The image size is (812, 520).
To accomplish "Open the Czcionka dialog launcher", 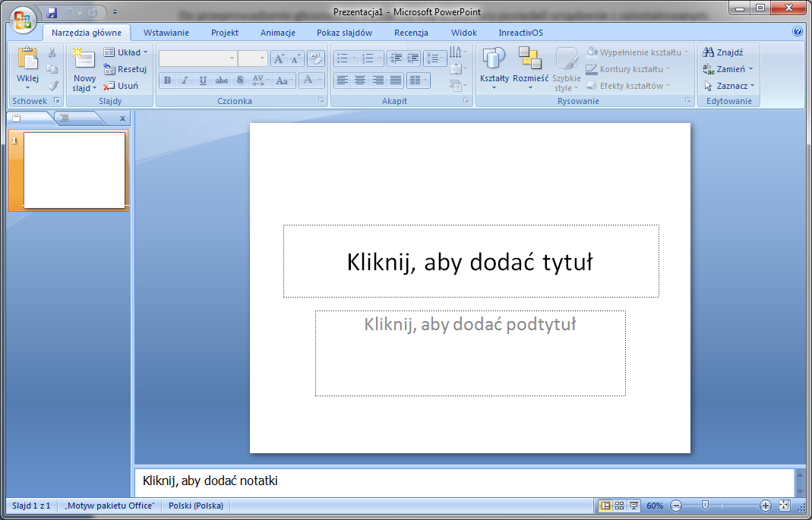I will pos(321,101).
